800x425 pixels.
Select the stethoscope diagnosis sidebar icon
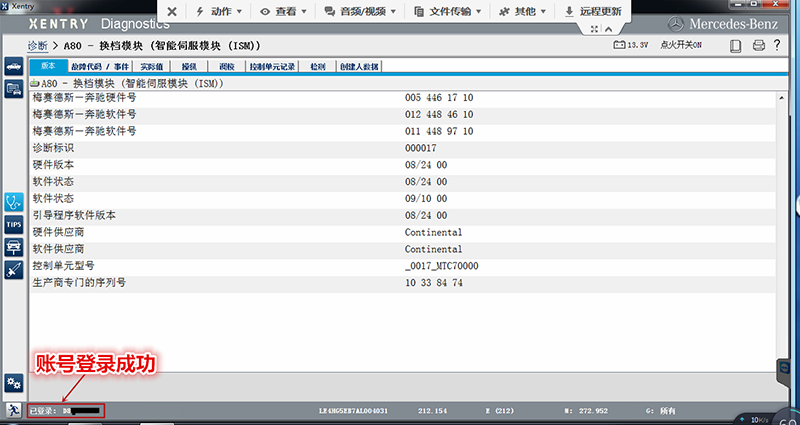14,202
